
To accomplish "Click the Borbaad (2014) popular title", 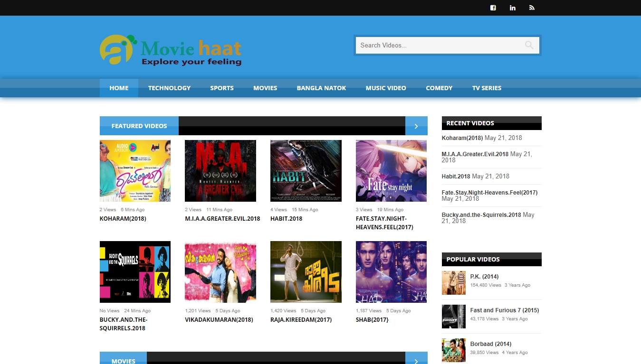I will pyautogui.click(x=491, y=344).
